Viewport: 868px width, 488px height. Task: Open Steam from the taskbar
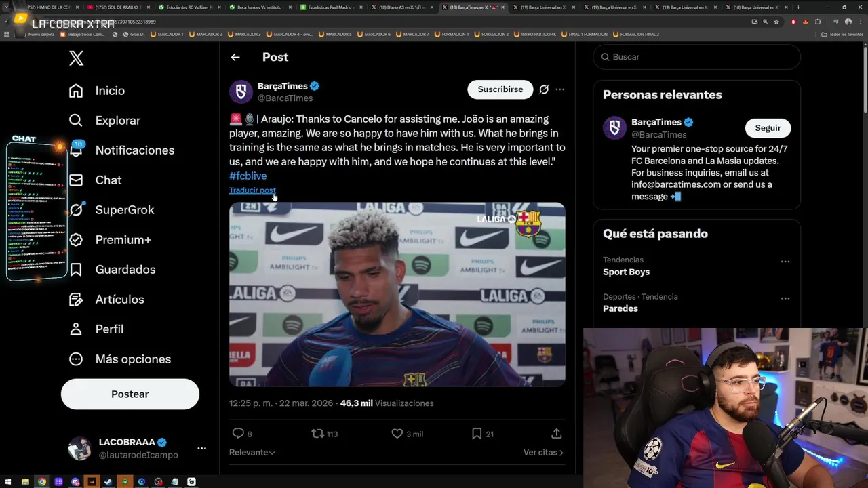[108, 482]
